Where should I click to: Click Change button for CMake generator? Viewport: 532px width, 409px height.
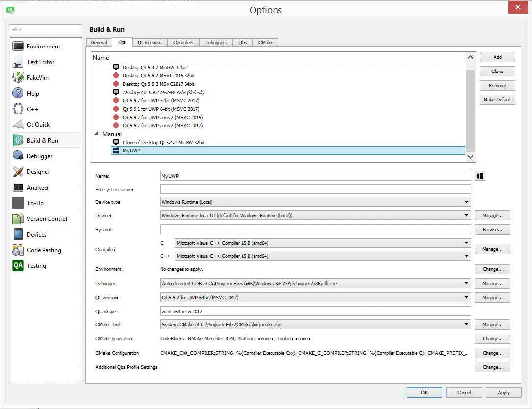tap(492, 338)
